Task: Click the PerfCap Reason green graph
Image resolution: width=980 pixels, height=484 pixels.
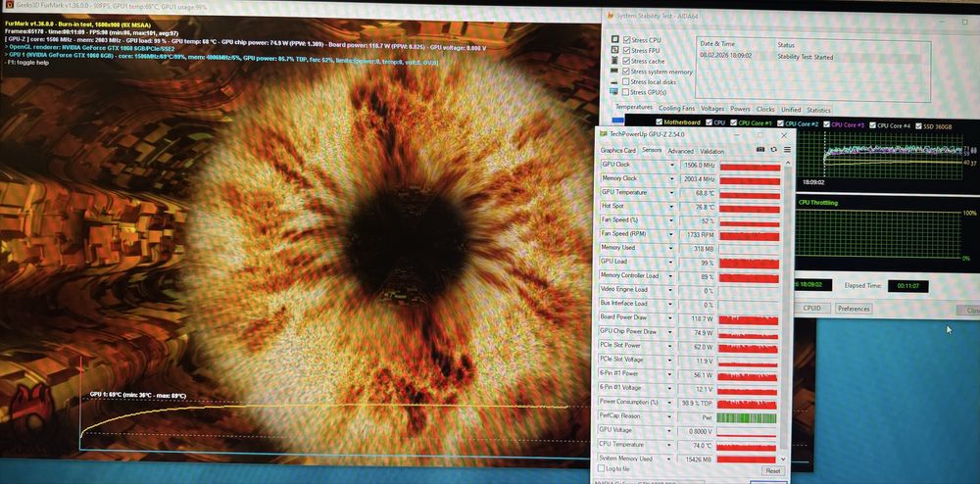Action: click(747, 417)
